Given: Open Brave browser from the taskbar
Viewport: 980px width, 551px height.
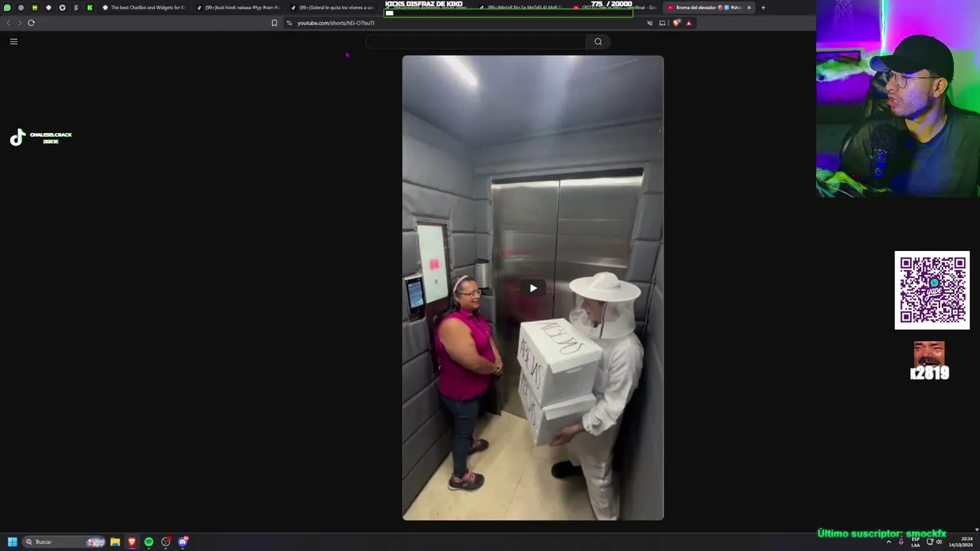Looking at the screenshot, I should (132, 542).
